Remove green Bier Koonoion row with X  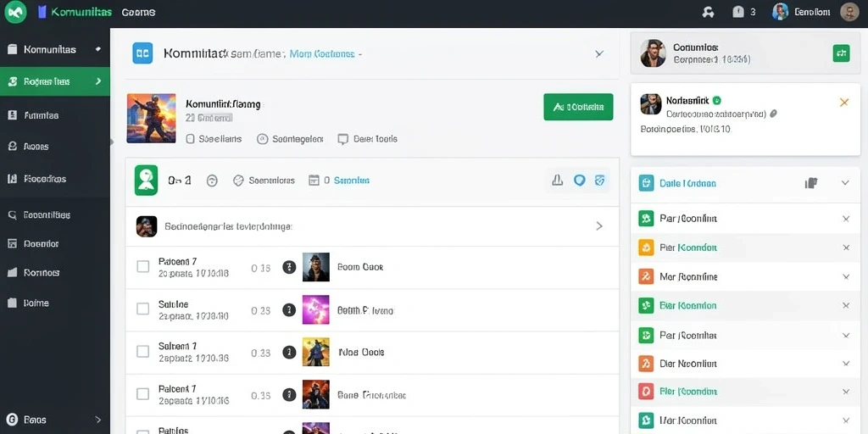pos(846,305)
